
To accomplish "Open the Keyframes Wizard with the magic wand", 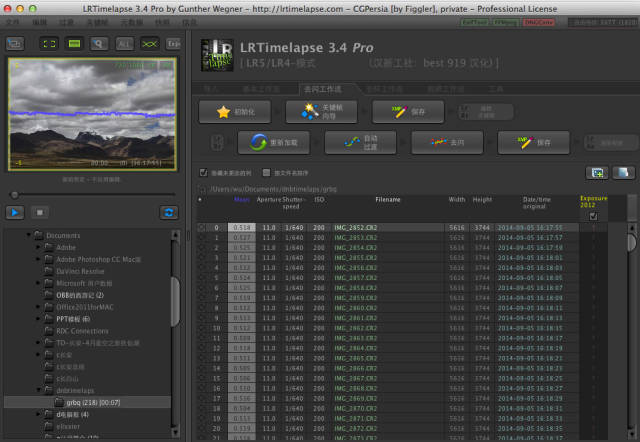I will point(321,112).
